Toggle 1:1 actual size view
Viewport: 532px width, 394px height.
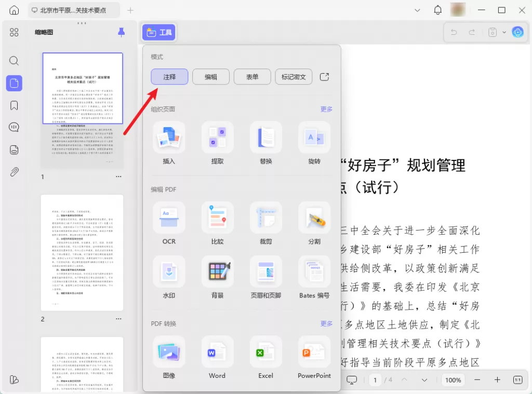click(518, 379)
